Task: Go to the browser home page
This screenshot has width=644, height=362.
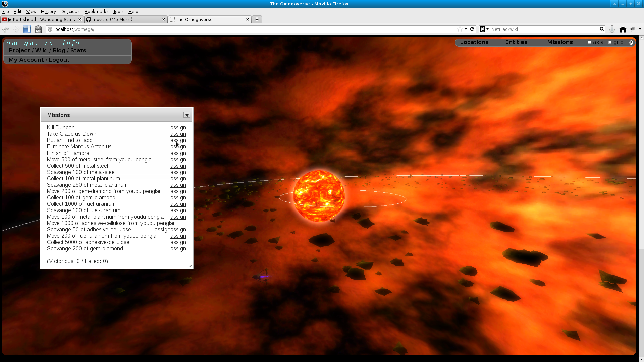Action: point(623,29)
